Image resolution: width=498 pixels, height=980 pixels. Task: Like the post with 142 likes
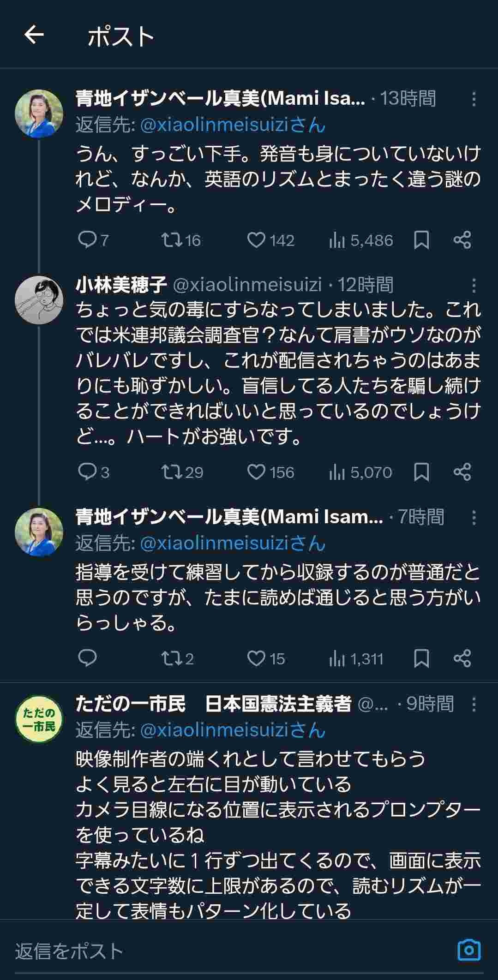tap(256, 240)
